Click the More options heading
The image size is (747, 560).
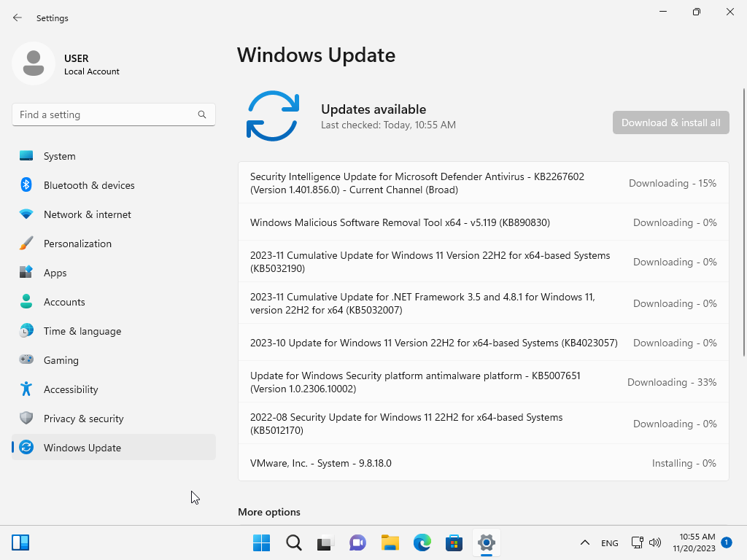[x=269, y=511]
